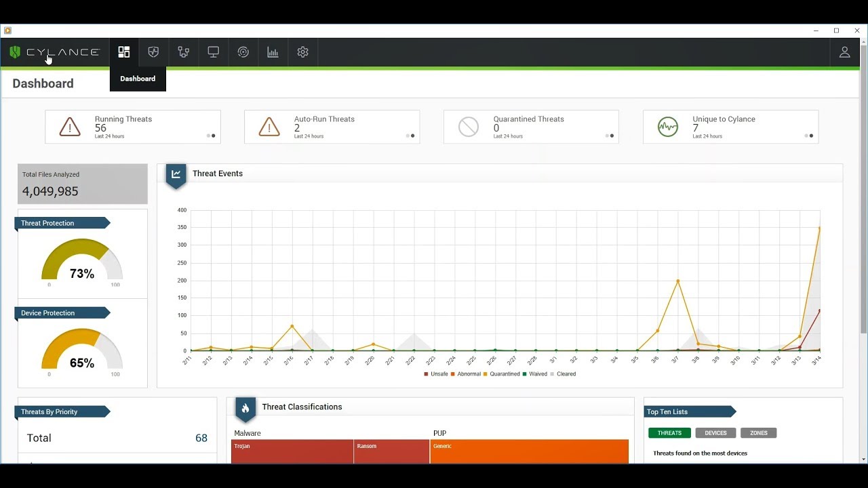Click the Total Files Analyzed value 4,049,985
This screenshot has height=488, width=868.
(x=50, y=191)
